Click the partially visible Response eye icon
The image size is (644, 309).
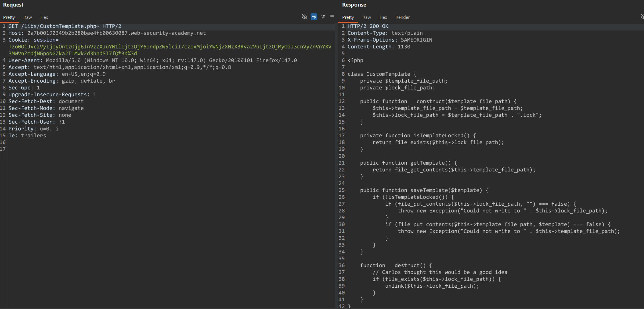pyautogui.click(x=642, y=17)
